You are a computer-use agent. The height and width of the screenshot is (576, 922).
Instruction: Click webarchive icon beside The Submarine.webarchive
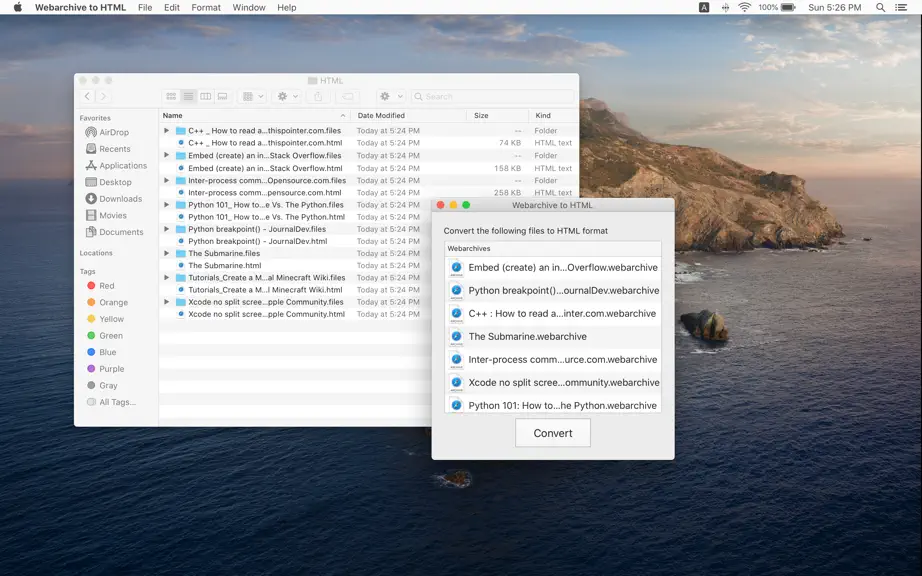[456, 337]
